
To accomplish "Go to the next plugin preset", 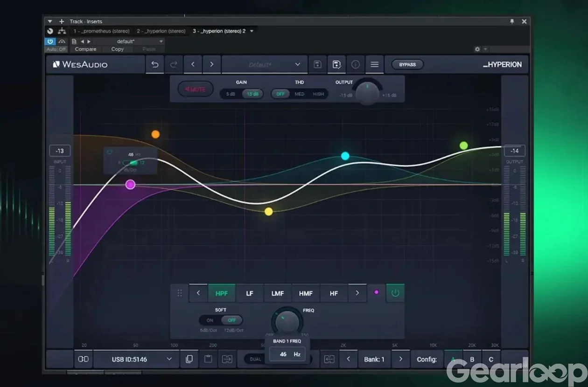I will click(x=211, y=64).
